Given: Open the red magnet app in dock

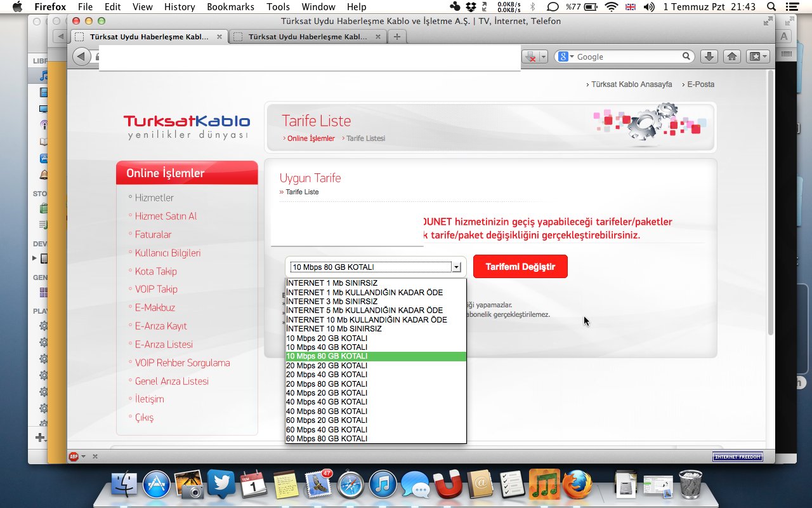Looking at the screenshot, I should (448, 485).
